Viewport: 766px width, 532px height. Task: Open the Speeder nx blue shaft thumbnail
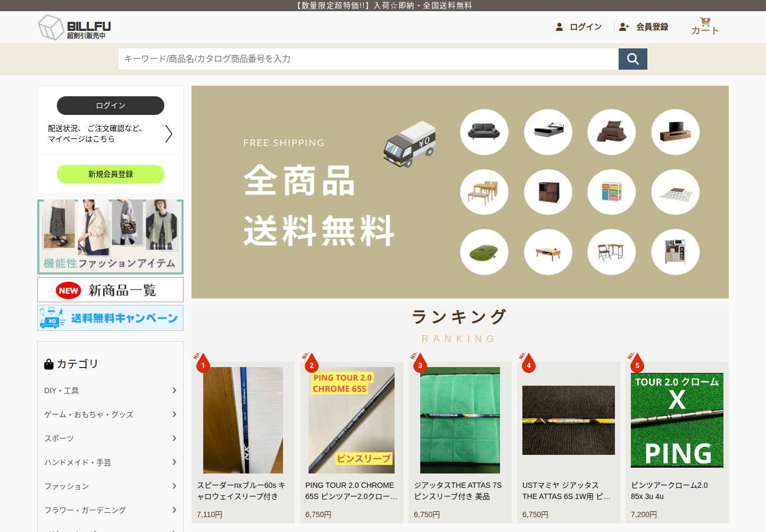243,420
